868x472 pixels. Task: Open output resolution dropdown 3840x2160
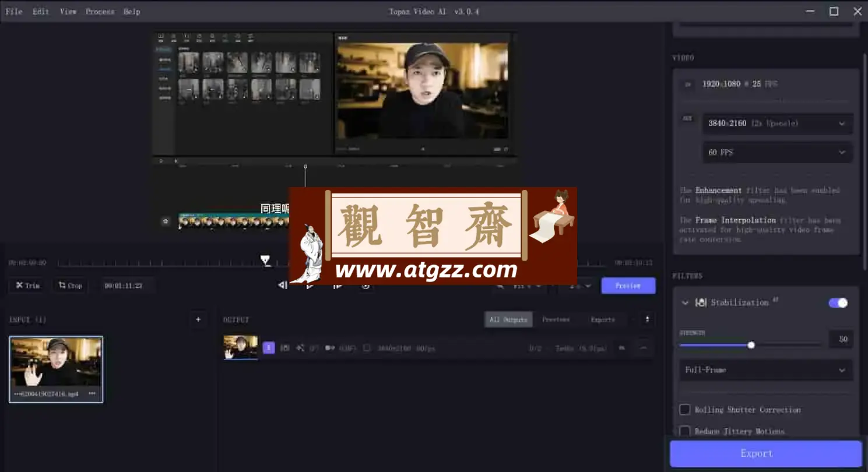click(778, 124)
